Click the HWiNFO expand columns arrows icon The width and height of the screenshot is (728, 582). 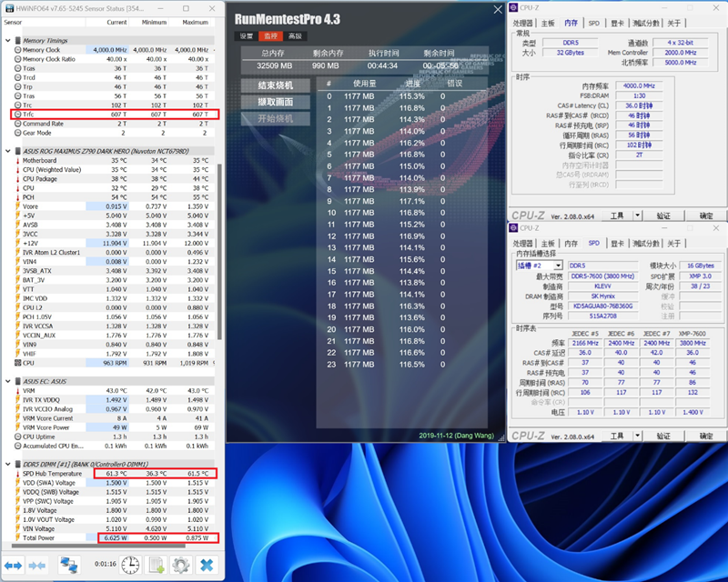(14, 565)
